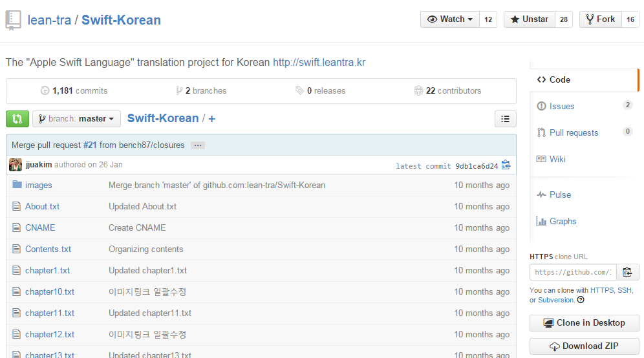Open the lean-tra owner link
The image size is (644, 358).
click(49, 20)
